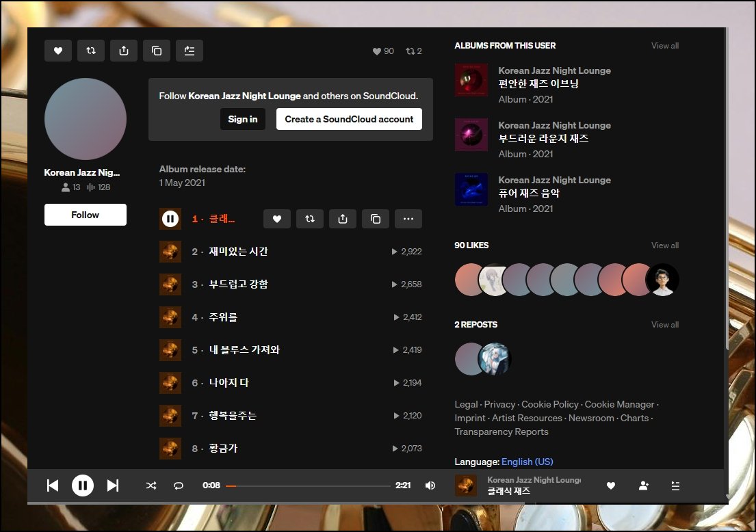Pause playback in bottom player bar
The image size is (756, 532).
(x=83, y=486)
